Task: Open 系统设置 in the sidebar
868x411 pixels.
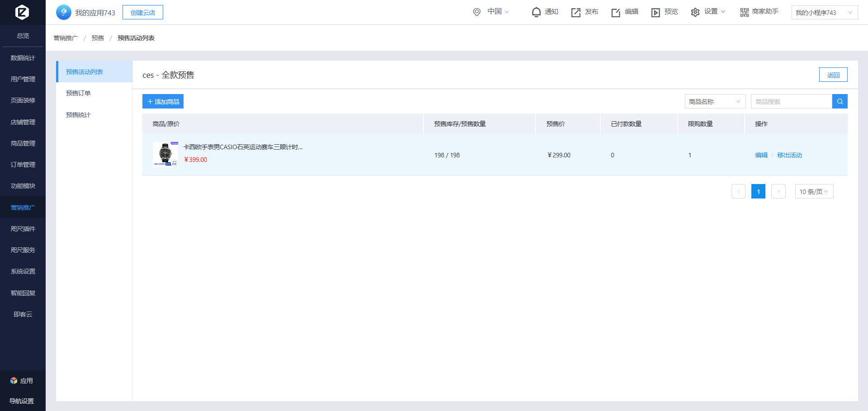Action: click(23, 271)
